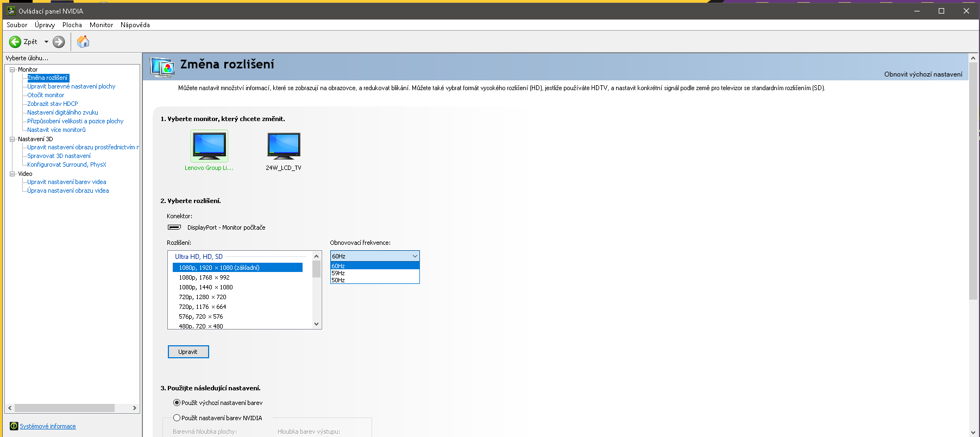The height and width of the screenshot is (437, 980).
Task: Open Systémové informace link
Action: (48, 426)
